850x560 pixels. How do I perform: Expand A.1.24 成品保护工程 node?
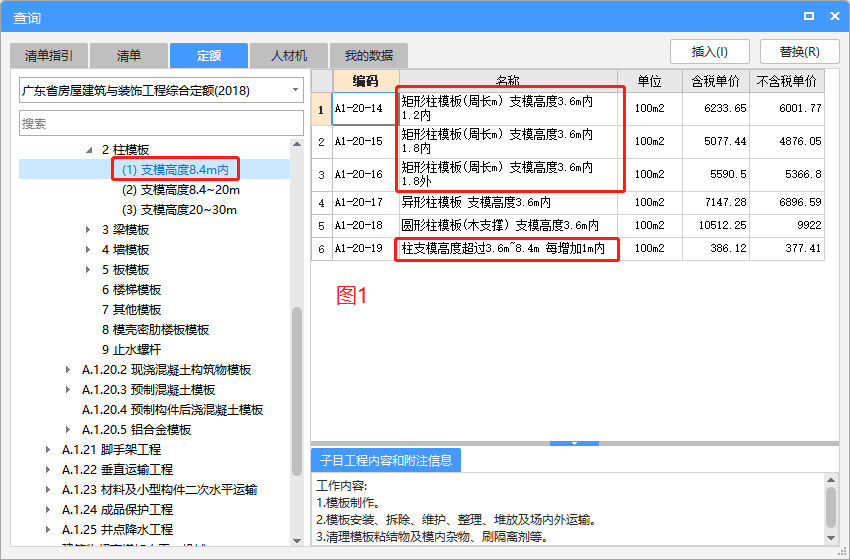pyautogui.click(x=48, y=510)
